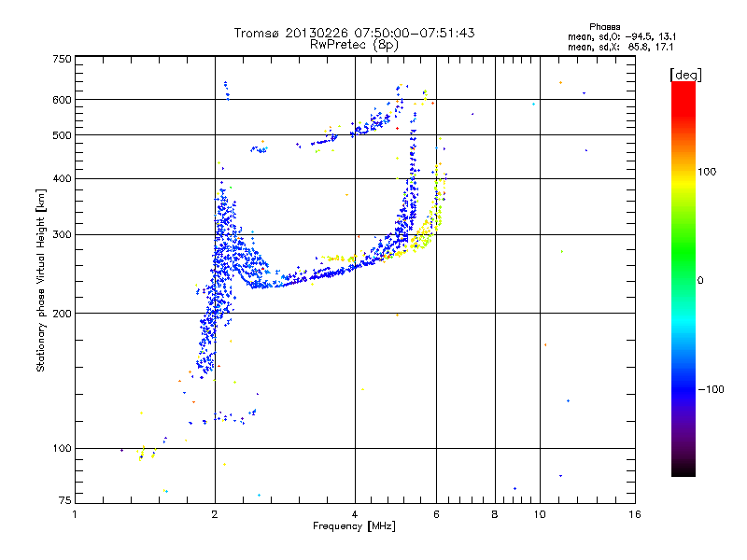The width and height of the screenshot is (747, 560).
Task: Click y-axis tick label '750'
Action: click(x=63, y=59)
